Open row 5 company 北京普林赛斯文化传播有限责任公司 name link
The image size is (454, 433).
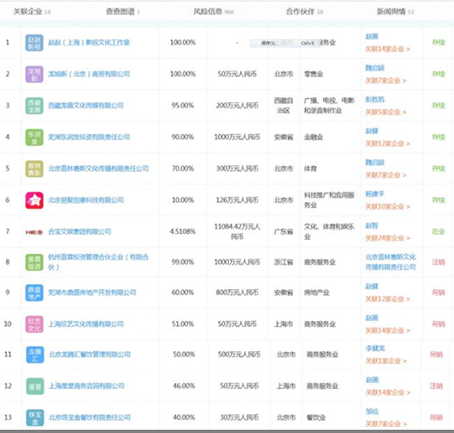click(98, 168)
